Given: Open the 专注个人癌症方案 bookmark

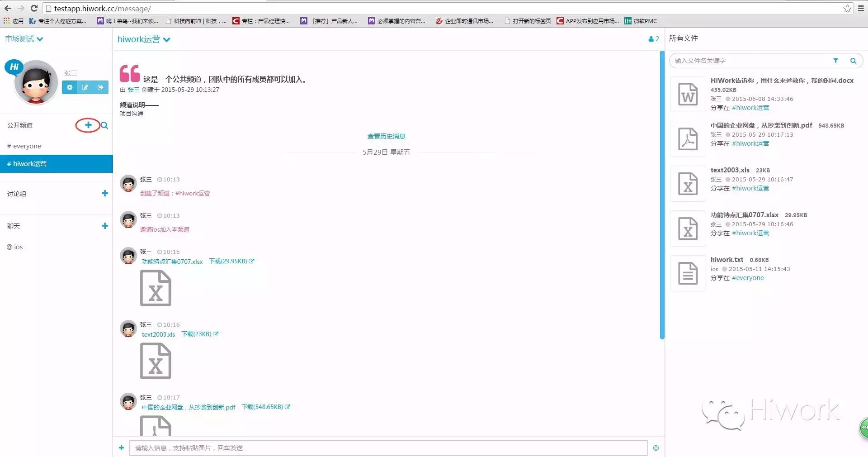Looking at the screenshot, I should click(x=57, y=21).
